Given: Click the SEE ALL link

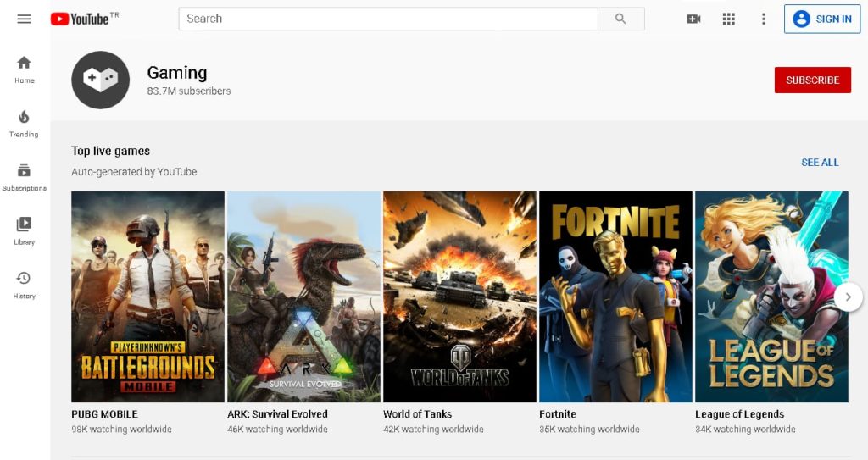Looking at the screenshot, I should 820,162.
